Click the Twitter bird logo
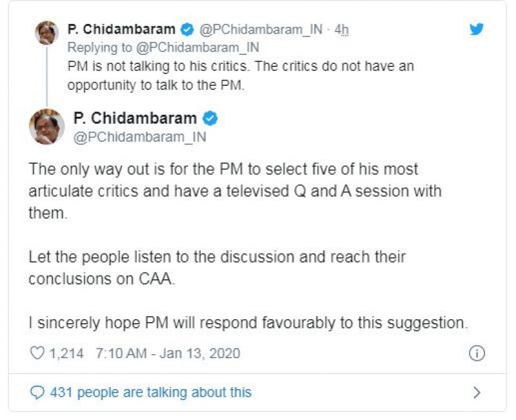This screenshot has width=516, height=420. pos(477,30)
